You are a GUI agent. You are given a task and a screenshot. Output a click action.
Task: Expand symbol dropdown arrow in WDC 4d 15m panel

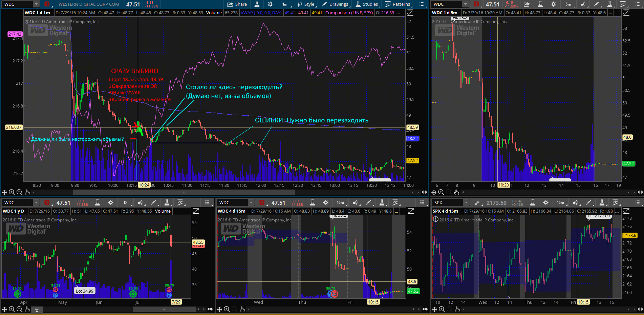click(x=251, y=202)
